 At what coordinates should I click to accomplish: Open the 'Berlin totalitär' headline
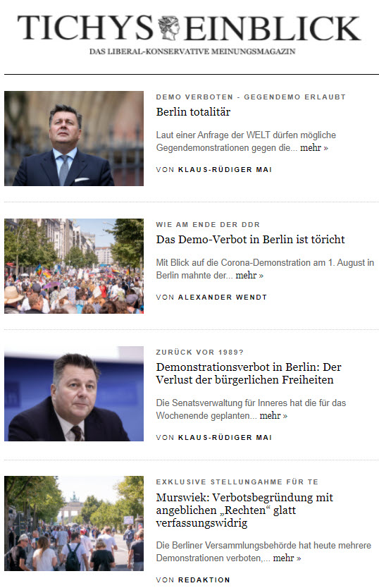click(x=193, y=112)
